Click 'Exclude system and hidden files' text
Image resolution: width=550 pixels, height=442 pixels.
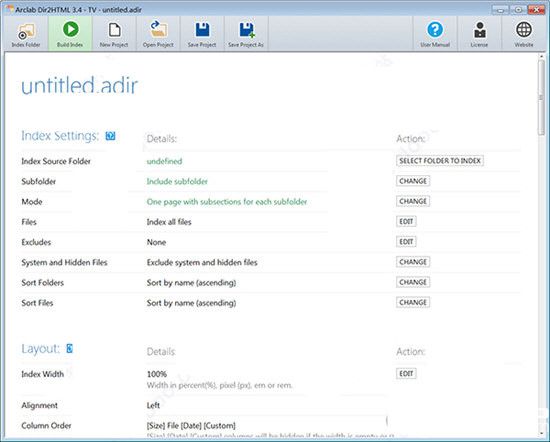[202, 262]
